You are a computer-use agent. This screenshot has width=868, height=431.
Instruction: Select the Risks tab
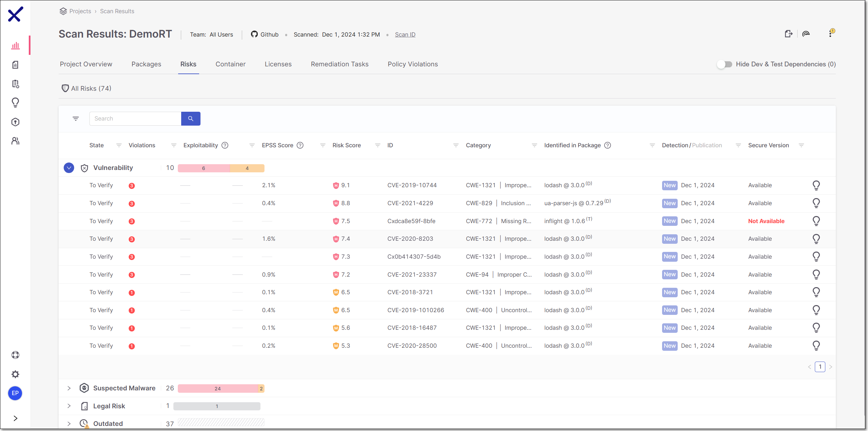click(x=188, y=64)
